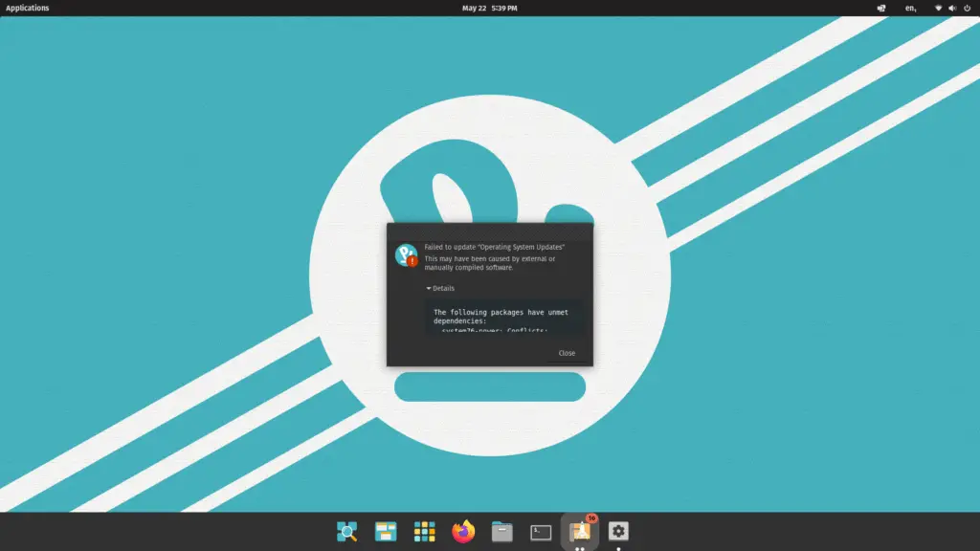Open the workspaces icon in dock

click(x=386, y=532)
